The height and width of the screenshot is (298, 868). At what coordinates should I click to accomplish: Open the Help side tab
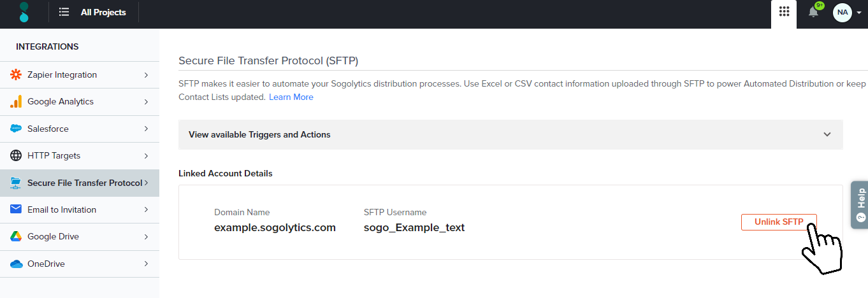click(x=860, y=204)
